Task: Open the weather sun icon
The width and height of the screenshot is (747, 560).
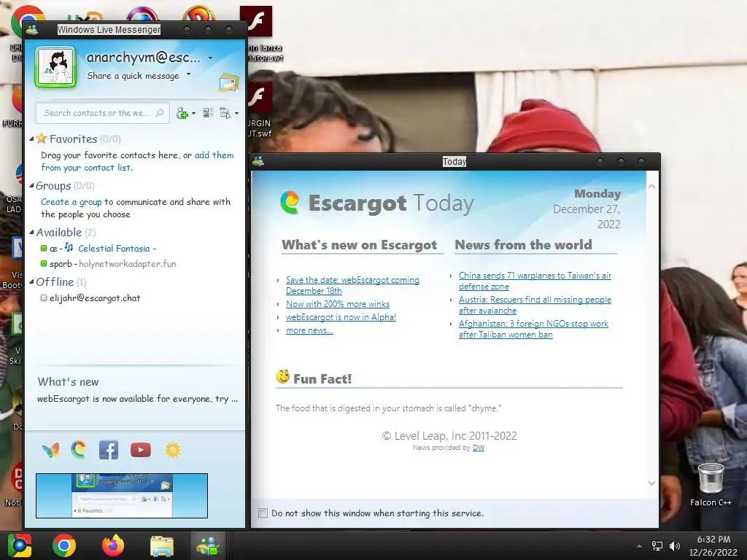Action: click(x=172, y=450)
